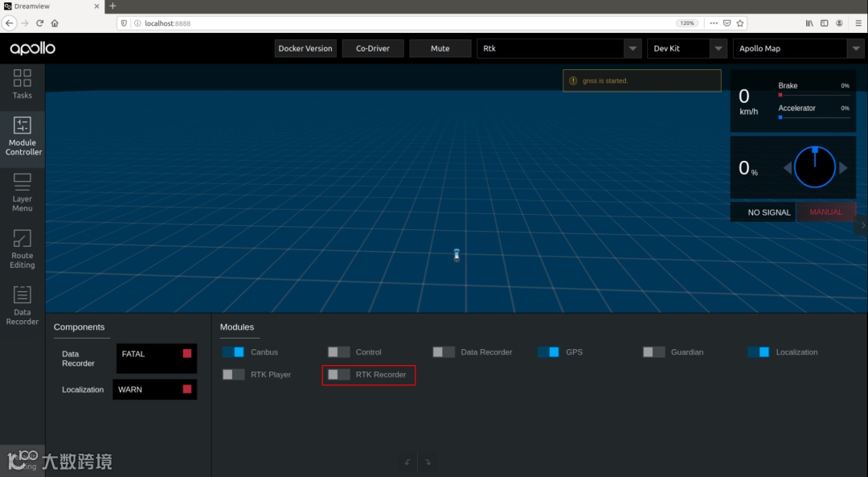Reload the Dreamview page
The width and height of the screenshot is (868, 477).
coord(40,23)
